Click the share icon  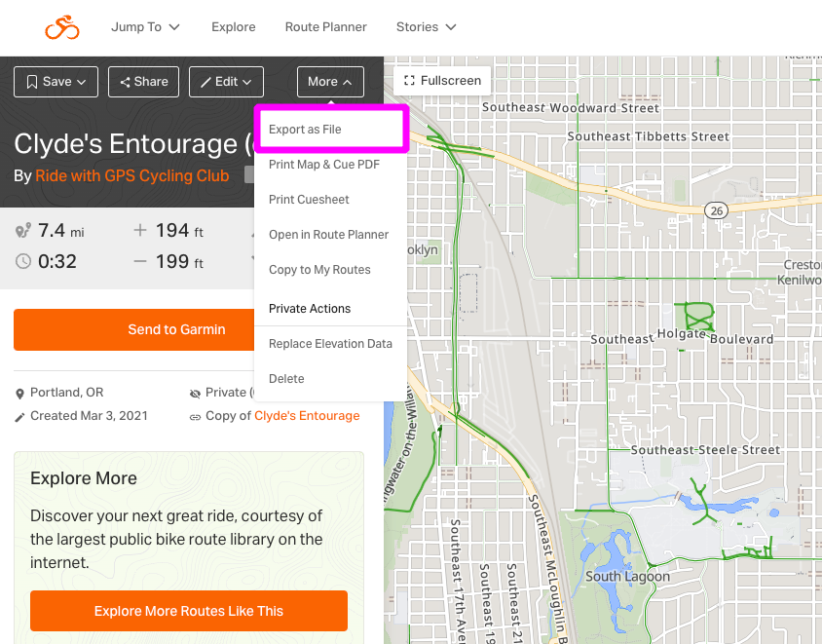click(x=125, y=82)
